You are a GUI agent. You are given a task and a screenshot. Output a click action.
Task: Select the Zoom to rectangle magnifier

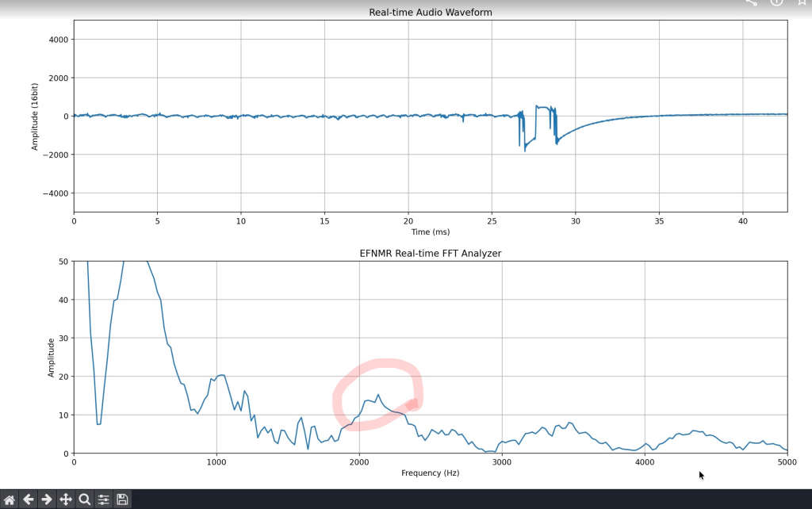(84, 499)
